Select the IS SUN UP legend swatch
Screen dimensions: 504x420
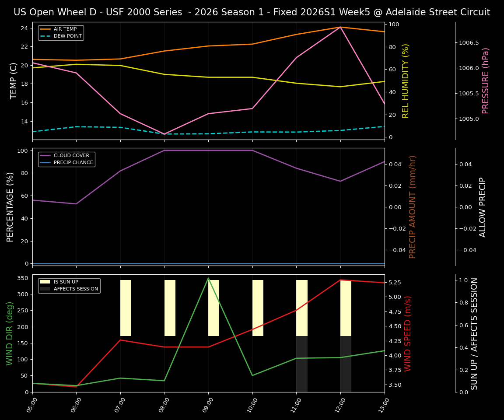[44, 282]
